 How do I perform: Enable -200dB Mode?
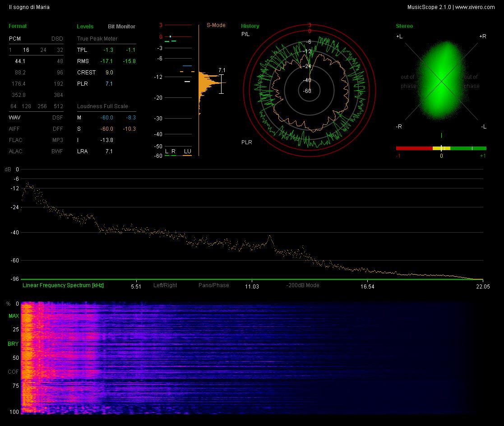(303, 285)
